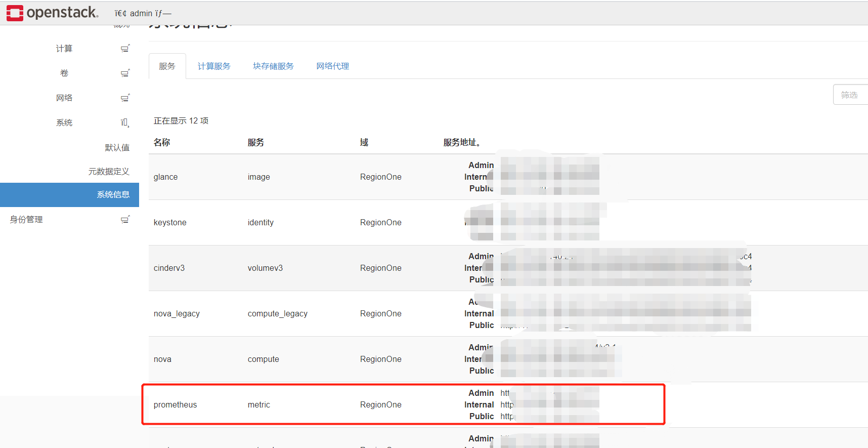Switch to the 服务 tab
Screen dimensions: 868x448
coord(167,66)
